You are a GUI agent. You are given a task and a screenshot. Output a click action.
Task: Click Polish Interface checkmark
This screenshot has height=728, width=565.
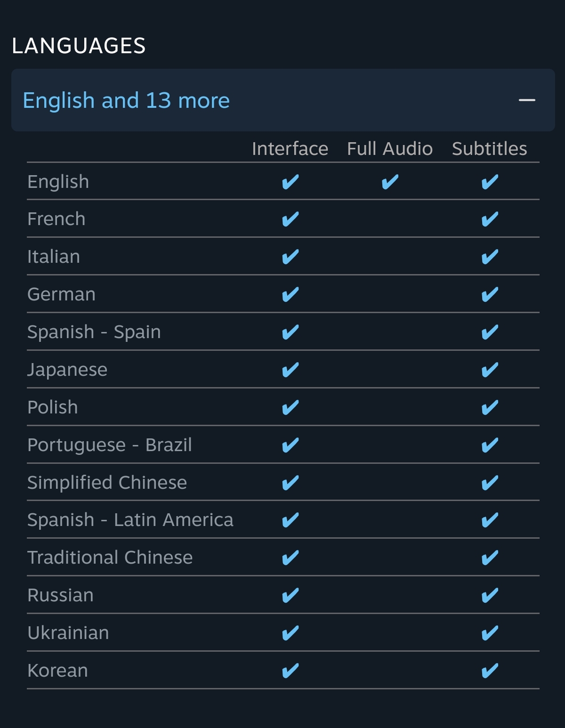pyautogui.click(x=290, y=407)
